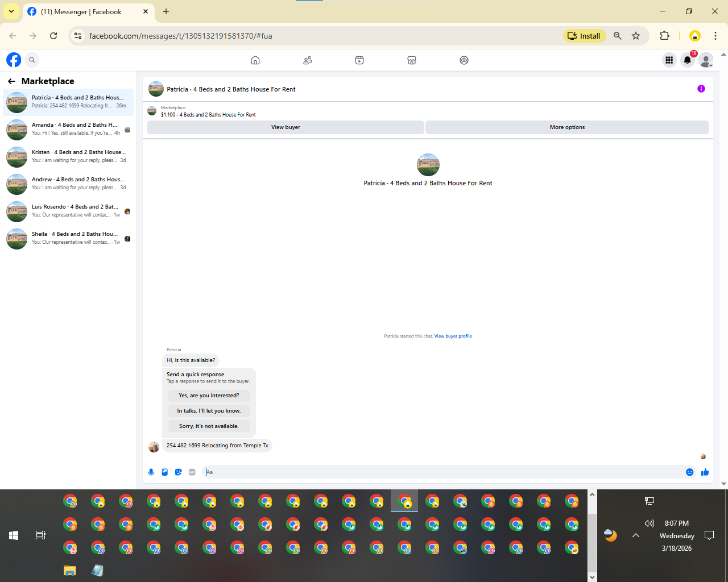
Task: Open the zoom magnifier in address bar
Action: 618,36
